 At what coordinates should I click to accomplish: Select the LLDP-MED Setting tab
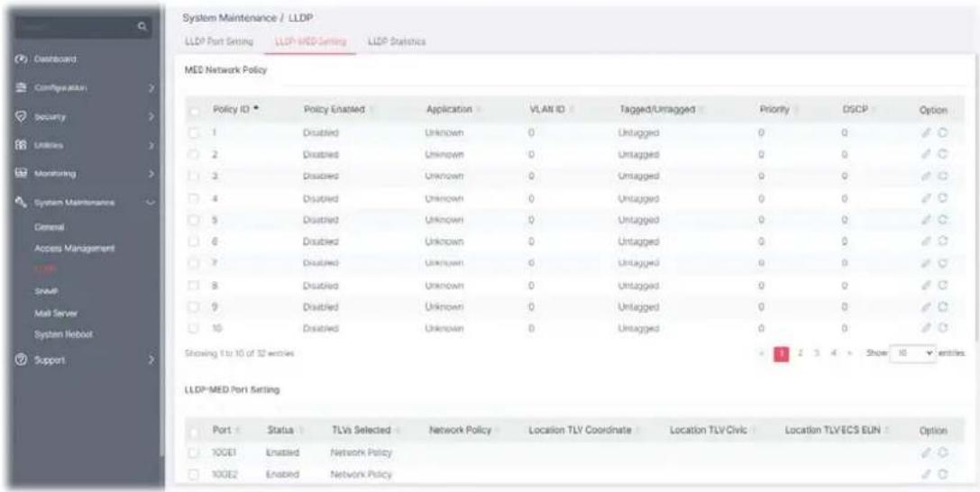tap(311, 41)
